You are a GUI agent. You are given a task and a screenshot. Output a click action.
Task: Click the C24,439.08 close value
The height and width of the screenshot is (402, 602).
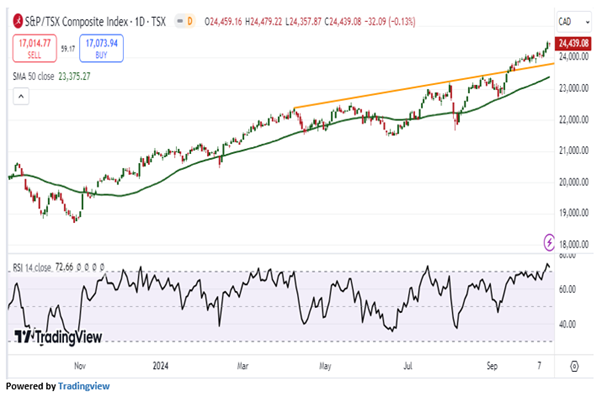(343, 22)
